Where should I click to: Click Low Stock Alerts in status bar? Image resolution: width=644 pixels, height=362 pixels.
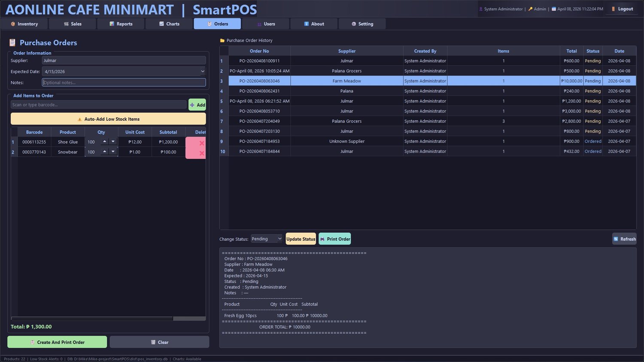point(46,359)
